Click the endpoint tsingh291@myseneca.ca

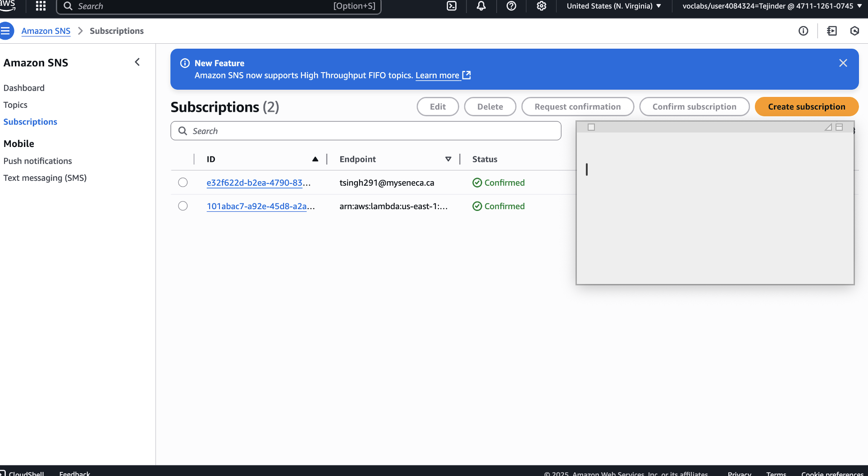(387, 183)
